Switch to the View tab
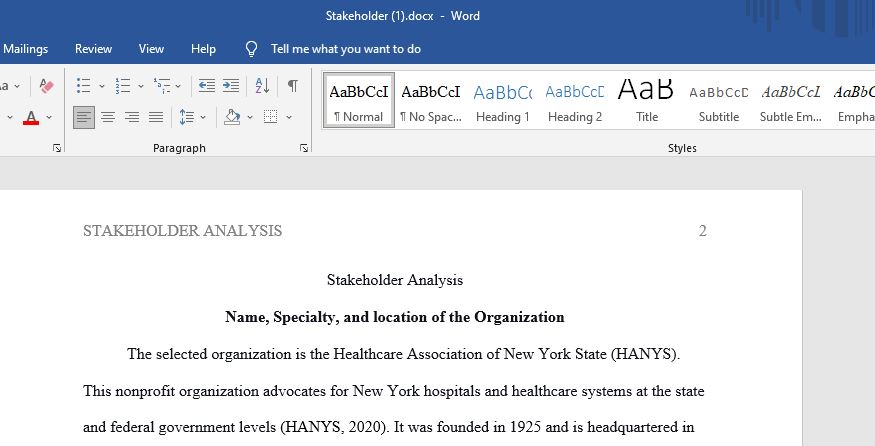 tap(151, 49)
